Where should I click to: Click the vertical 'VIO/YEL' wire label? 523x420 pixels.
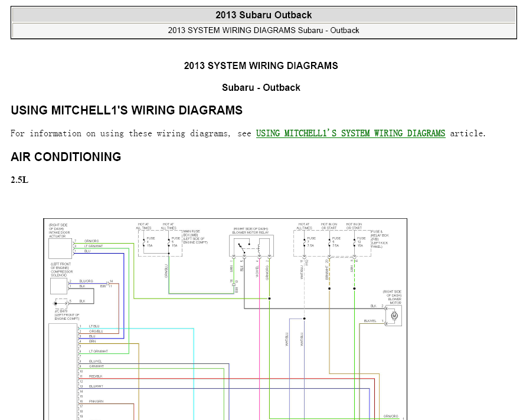(x=257, y=271)
